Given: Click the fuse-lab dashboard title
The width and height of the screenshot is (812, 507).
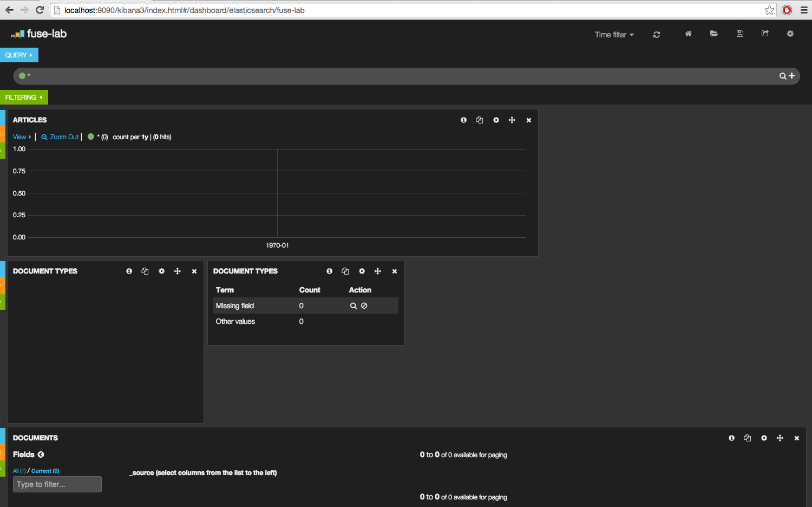Looking at the screenshot, I should [x=47, y=34].
